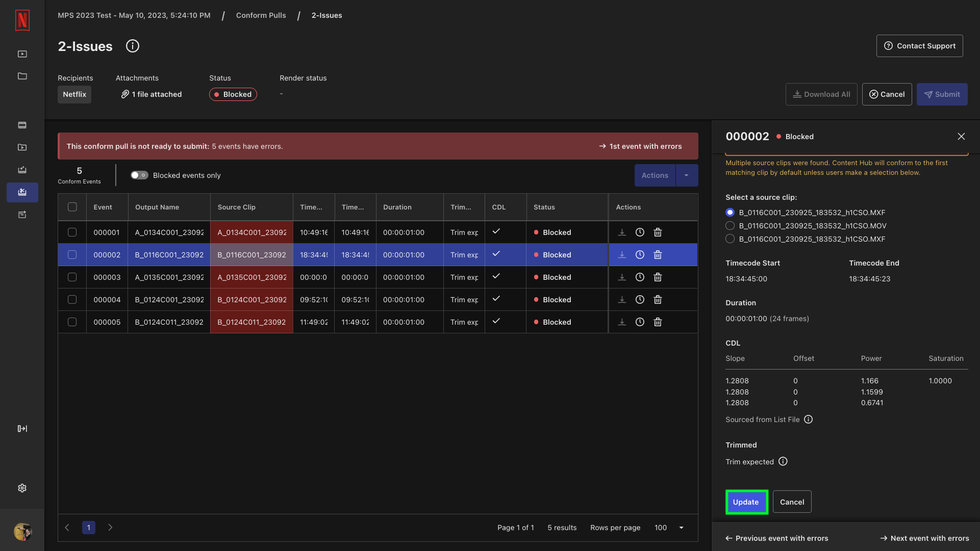Expand the Actions dropdown arrow
Viewport: 980px width, 551px height.
(x=687, y=175)
